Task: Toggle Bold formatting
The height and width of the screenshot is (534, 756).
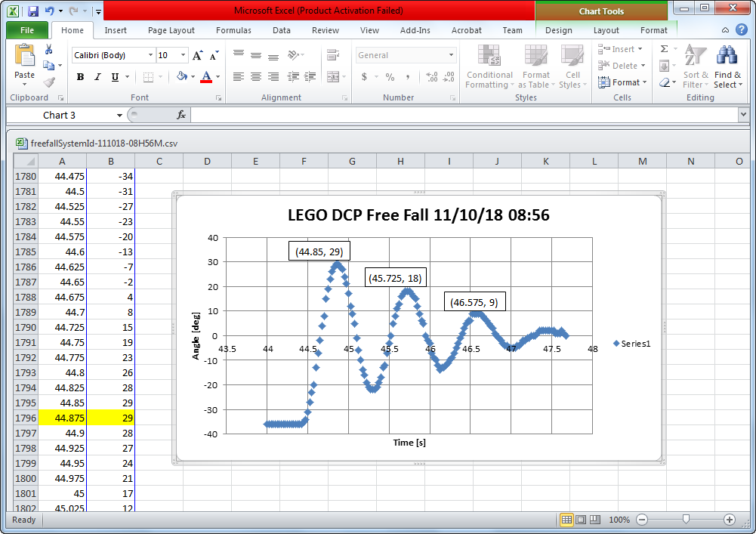Action: pos(80,77)
